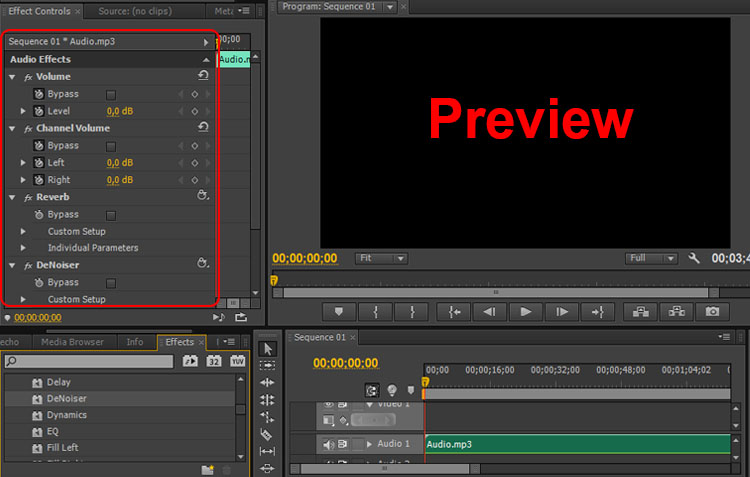This screenshot has height=477, width=750.
Task: Mute Audio 1 track speaker toggle
Action: coord(328,444)
